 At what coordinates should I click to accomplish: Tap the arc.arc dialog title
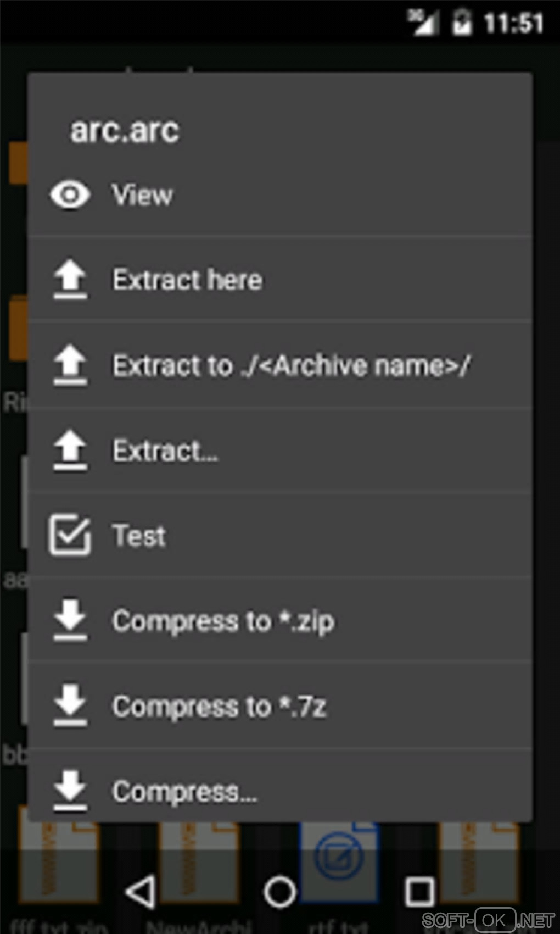[125, 131]
